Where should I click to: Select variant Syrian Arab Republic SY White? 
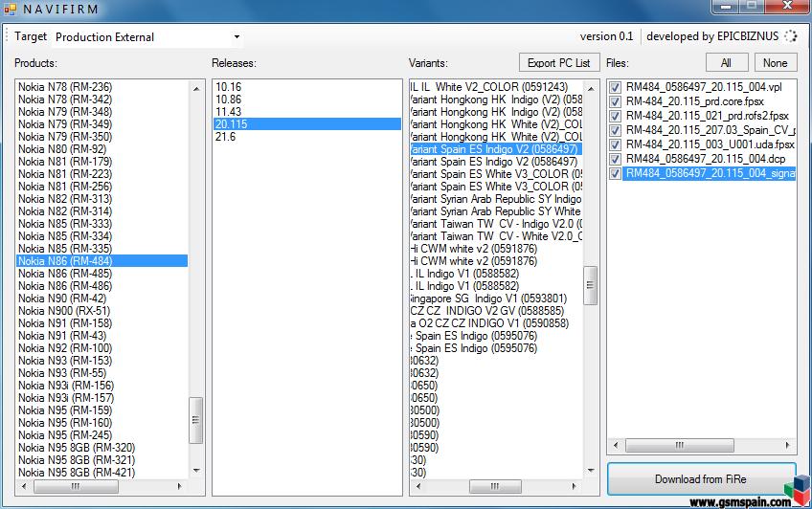tap(496, 211)
